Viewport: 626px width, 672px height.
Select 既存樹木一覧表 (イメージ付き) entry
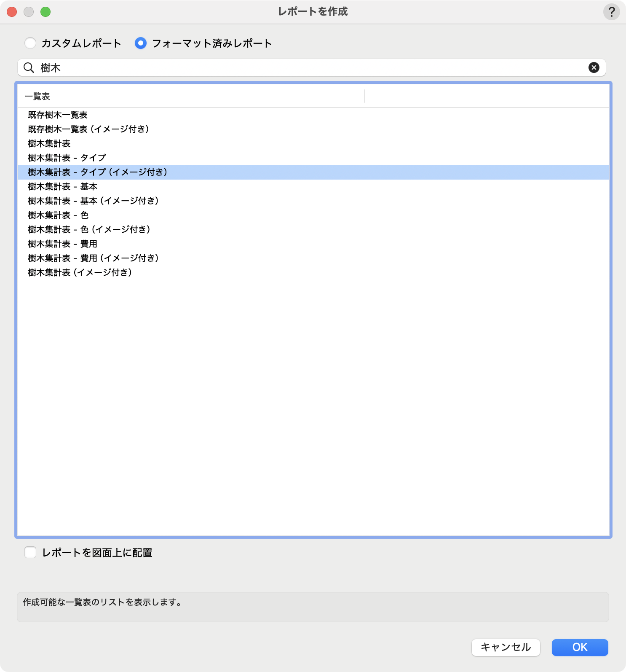[88, 129]
